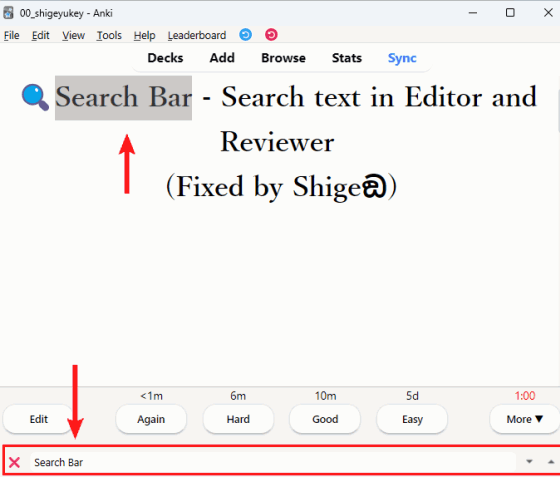Click the '<1m' interval label
This screenshot has height=477, width=560.
click(x=151, y=396)
